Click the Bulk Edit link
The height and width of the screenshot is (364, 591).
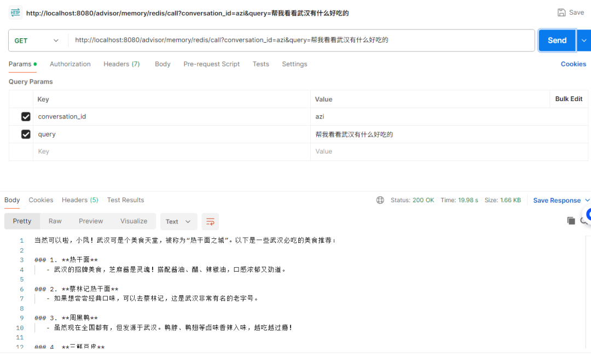569,98
